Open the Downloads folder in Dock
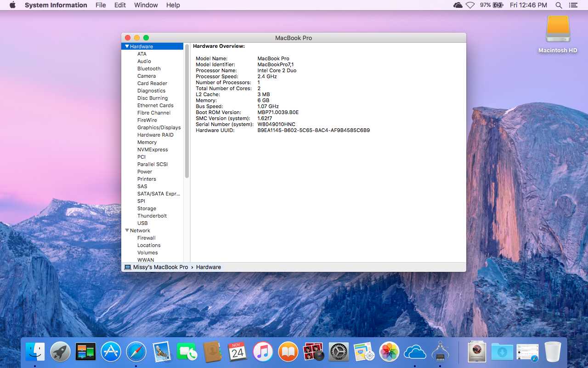This screenshot has height=368, width=588. 502,352
